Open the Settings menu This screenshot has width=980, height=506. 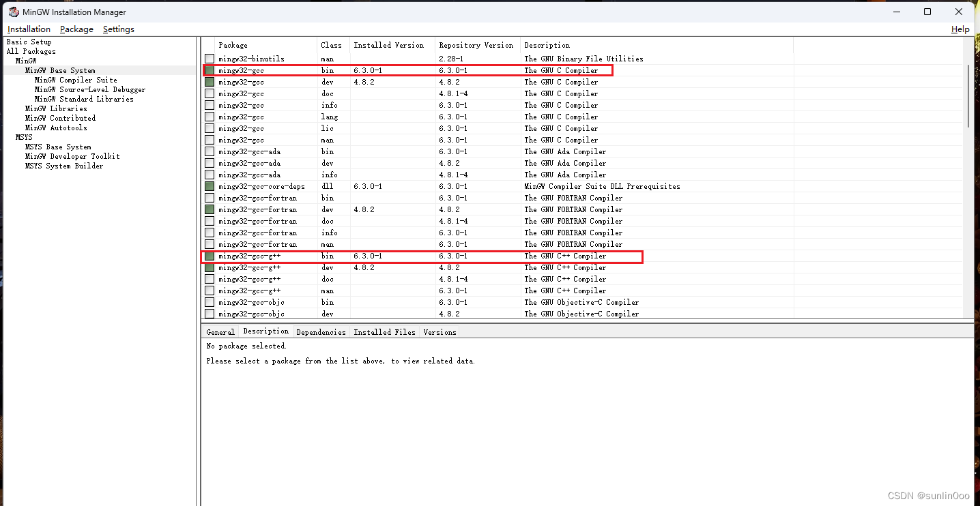[119, 29]
